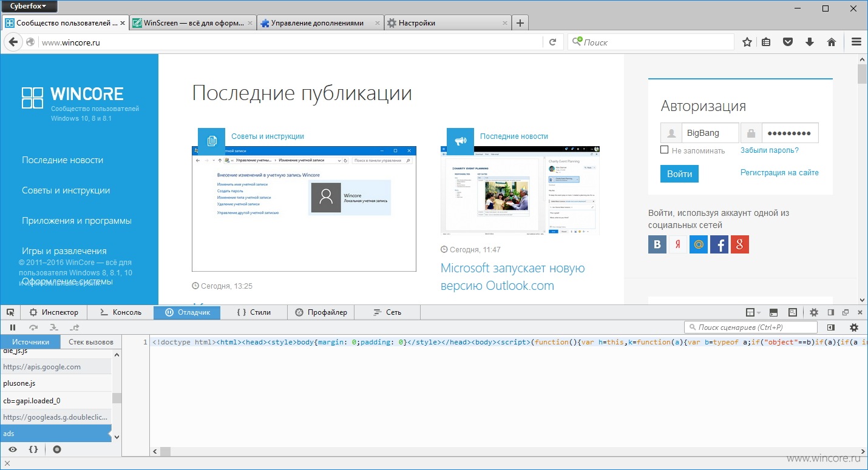This screenshot has height=470, width=868.
Task: Switch to Управление дополнениями browser tab
Action: coord(320,23)
